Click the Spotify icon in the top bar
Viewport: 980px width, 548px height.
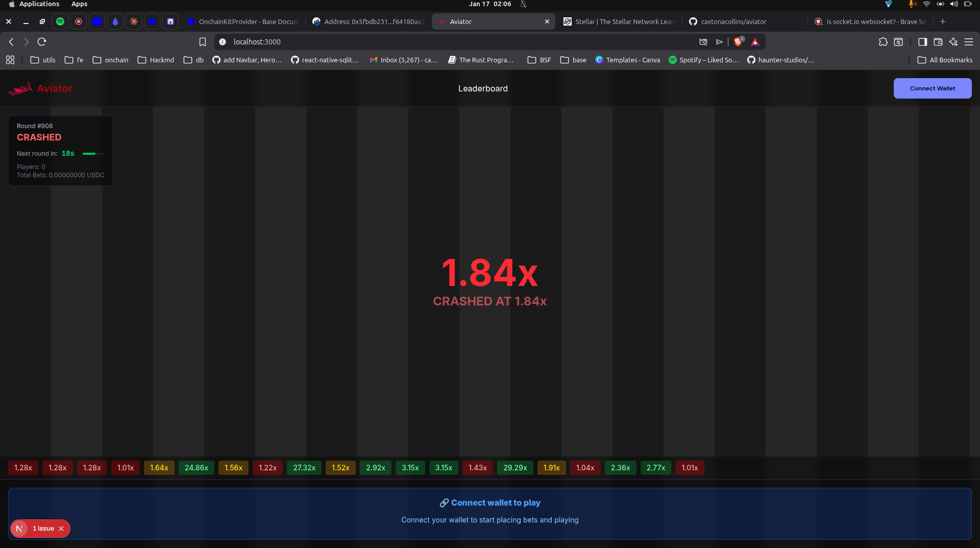[60, 21]
